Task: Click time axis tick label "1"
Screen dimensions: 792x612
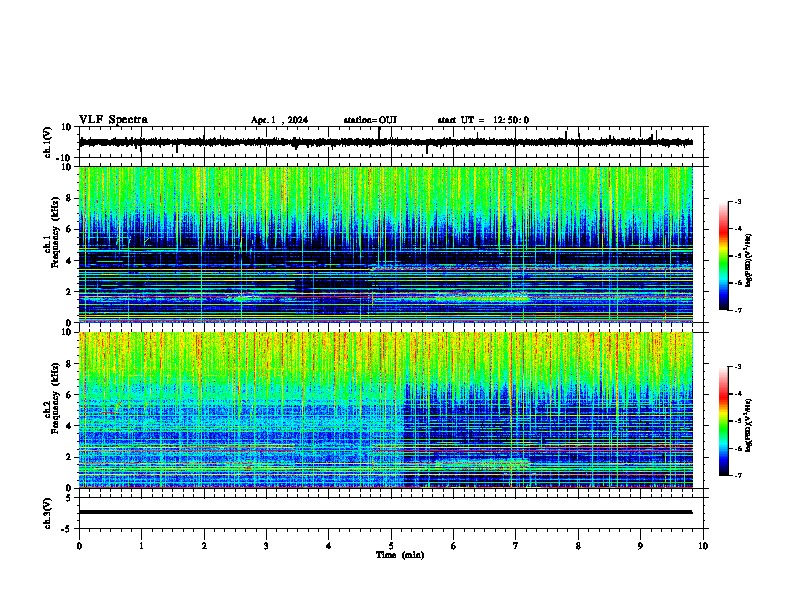Action: click(141, 546)
